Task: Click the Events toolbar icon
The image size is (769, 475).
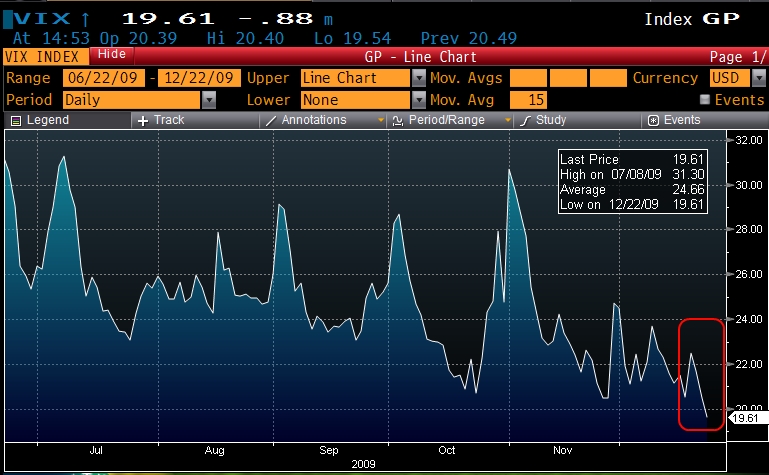Action: [x=653, y=121]
